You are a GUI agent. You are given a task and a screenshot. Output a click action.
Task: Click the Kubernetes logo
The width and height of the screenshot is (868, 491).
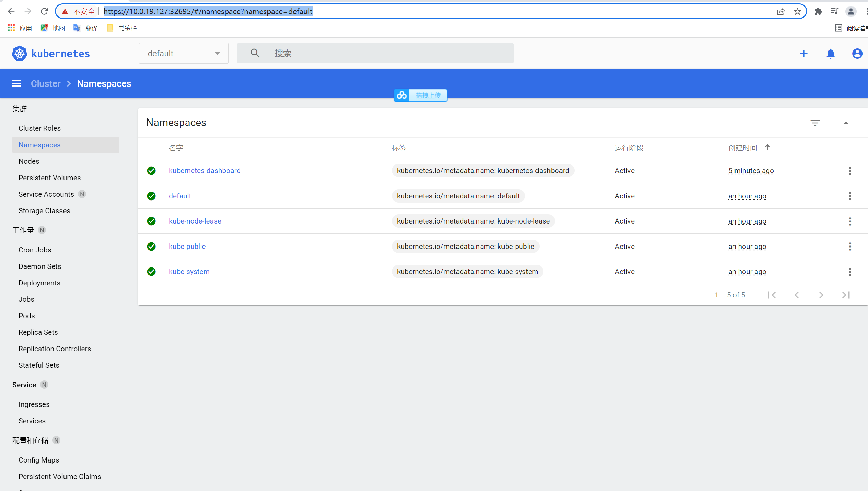(x=51, y=54)
